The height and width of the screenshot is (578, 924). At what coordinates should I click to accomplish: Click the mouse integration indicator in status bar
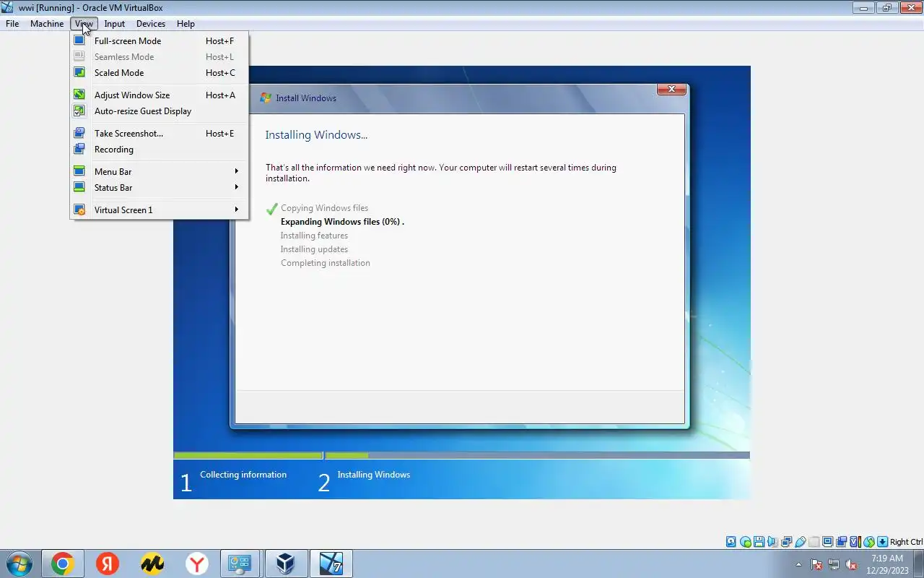coord(868,542)
